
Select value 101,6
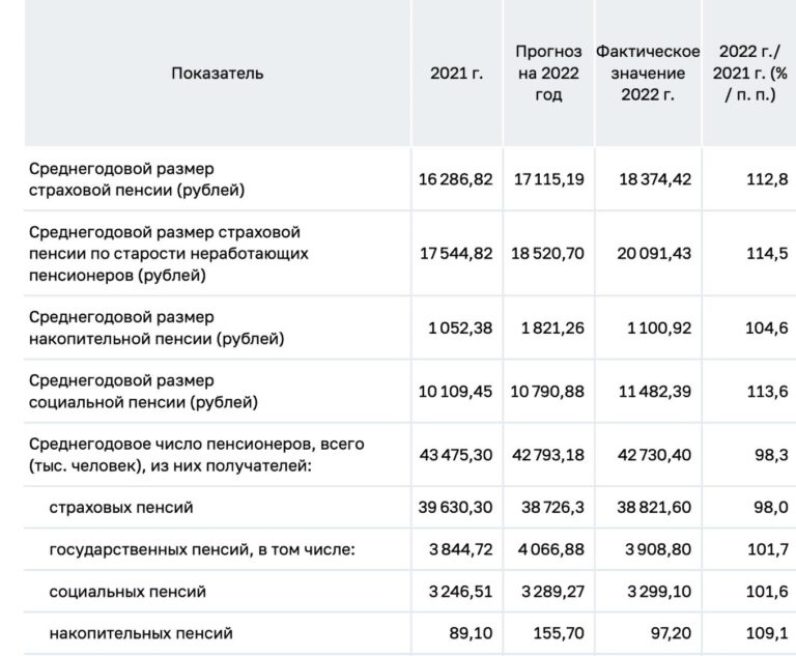point(768,592)
